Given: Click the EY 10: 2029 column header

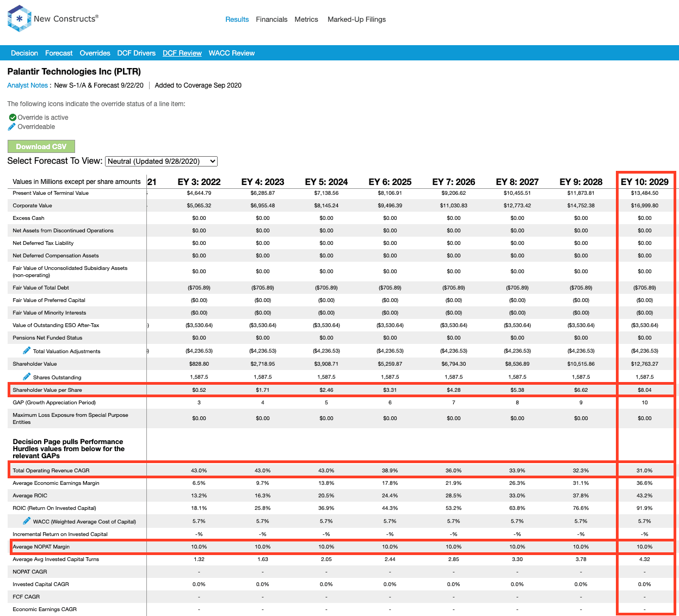Looking at the screenshot, I should [x=645, y=182].
